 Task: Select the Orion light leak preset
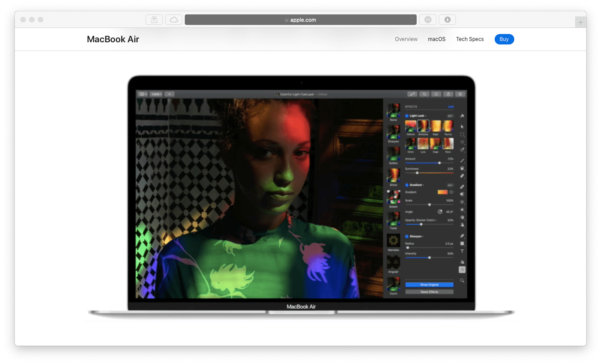(411, 143)
